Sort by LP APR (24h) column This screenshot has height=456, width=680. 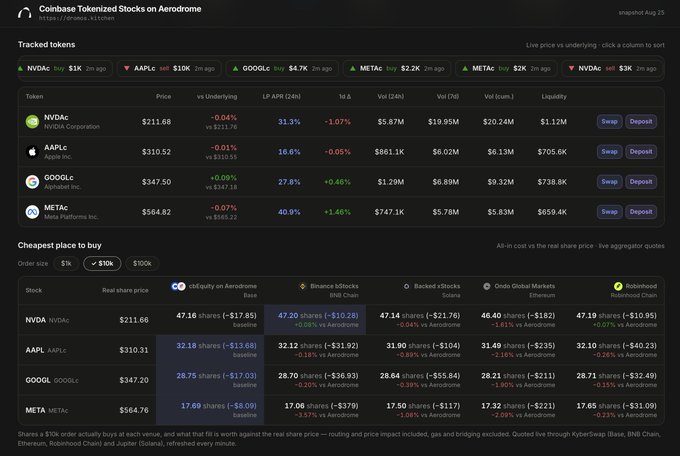[281, 97]
